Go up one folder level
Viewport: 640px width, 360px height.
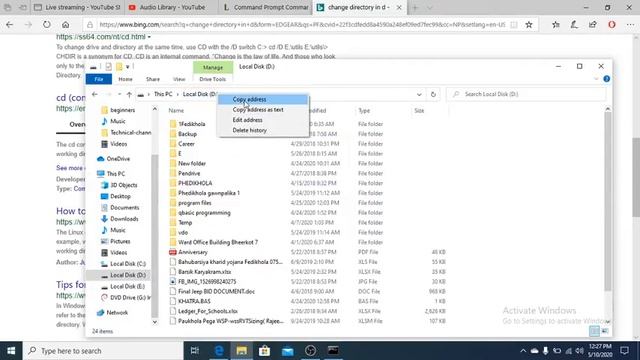(129, 94)
